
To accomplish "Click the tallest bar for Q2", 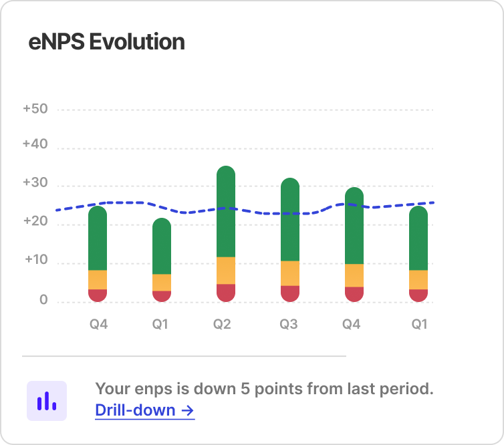I will point(226,234).
